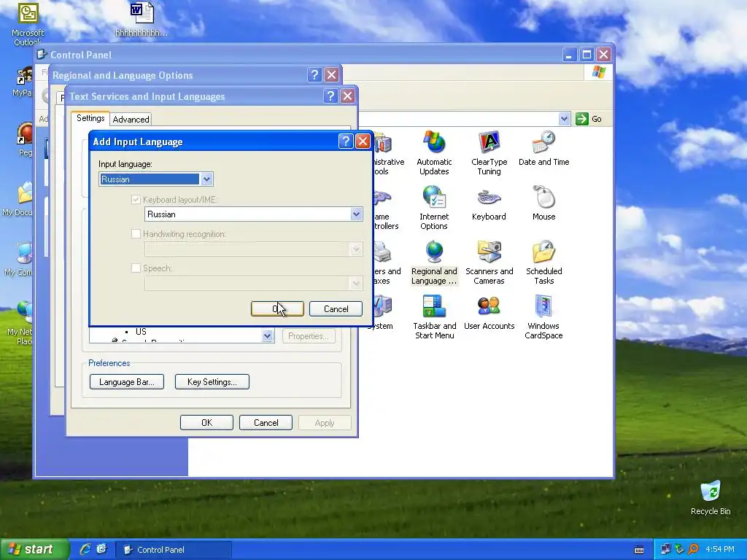747x560 pixels.
Task: Switch to Settings tab
Action: coord(90,118)
